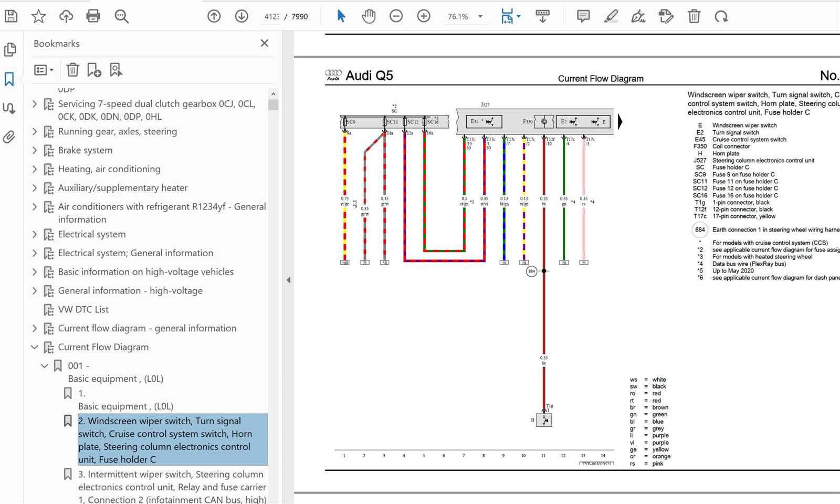Click the stamp tool icon
The image size is (840, 504).
click(x=666, y=16)
